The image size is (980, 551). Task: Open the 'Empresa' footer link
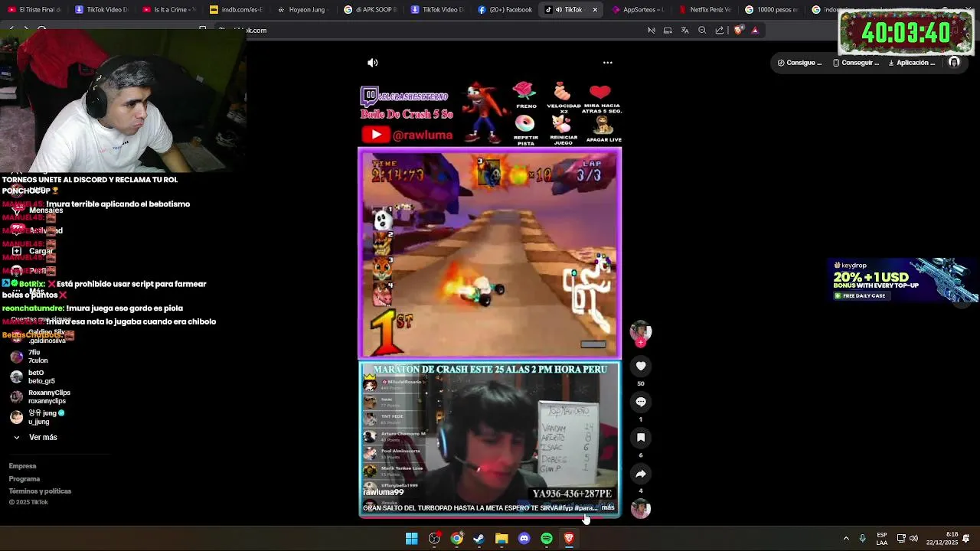[x=22, y=466]
